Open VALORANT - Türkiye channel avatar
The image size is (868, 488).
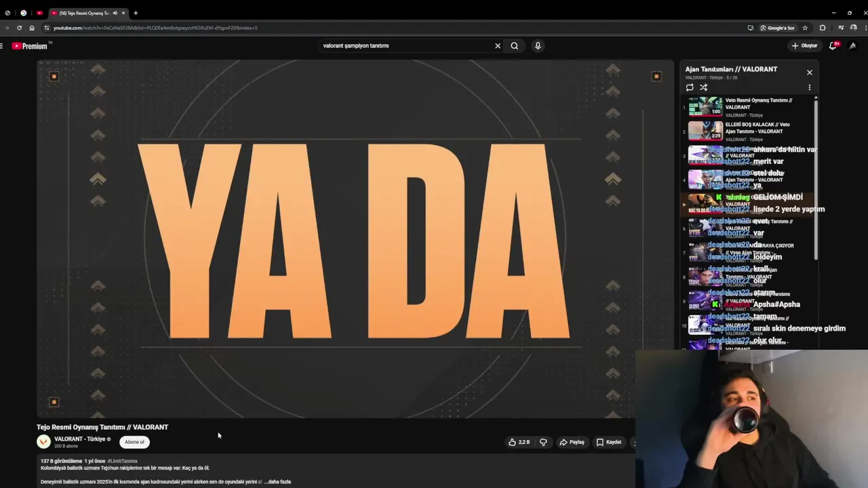(x=43, y=442)
